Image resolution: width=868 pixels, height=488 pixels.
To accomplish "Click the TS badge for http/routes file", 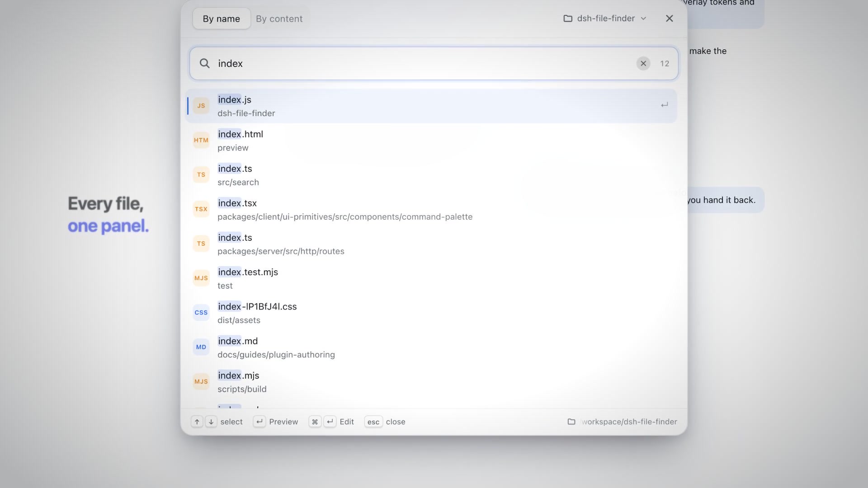I will 201,244.
